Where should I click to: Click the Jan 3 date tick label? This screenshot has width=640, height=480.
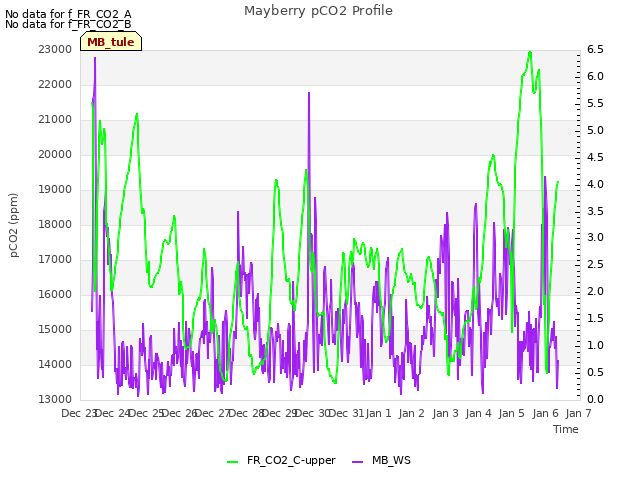(x=445, y=413)
